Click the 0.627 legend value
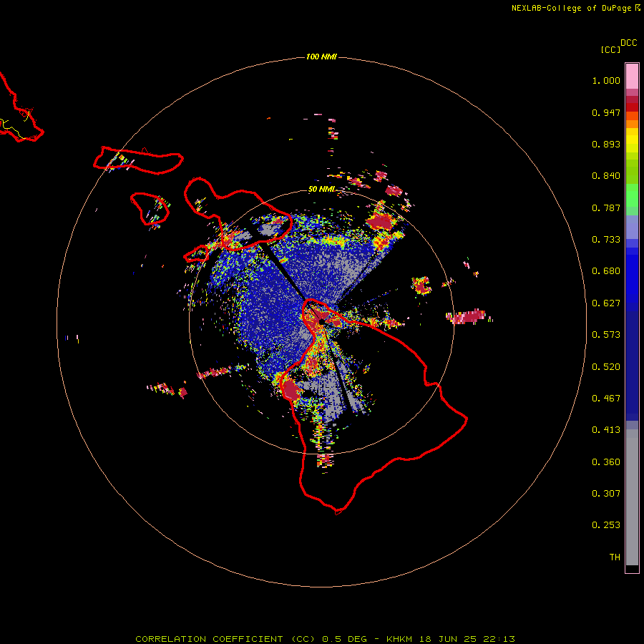The height and width of the screenshot is (644, 644). (606, 303)
